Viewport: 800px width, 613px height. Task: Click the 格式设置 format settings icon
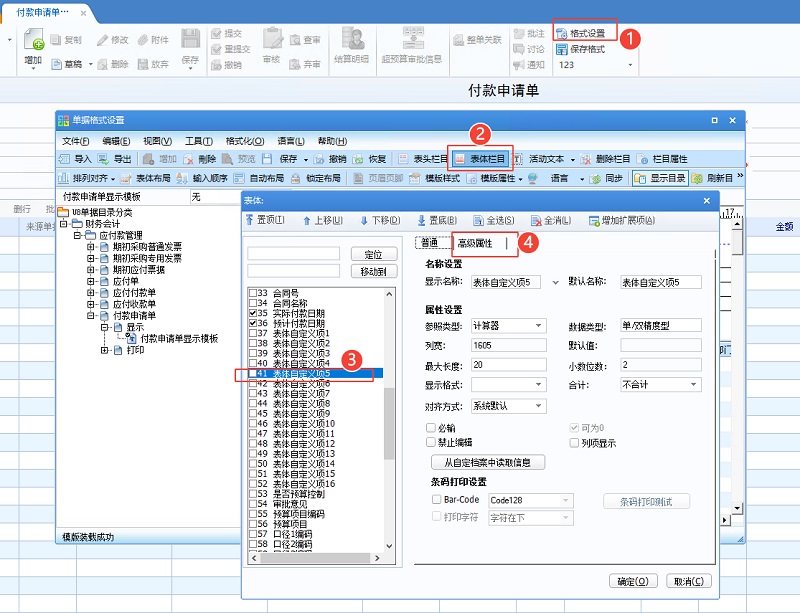[x=562, y=34]
